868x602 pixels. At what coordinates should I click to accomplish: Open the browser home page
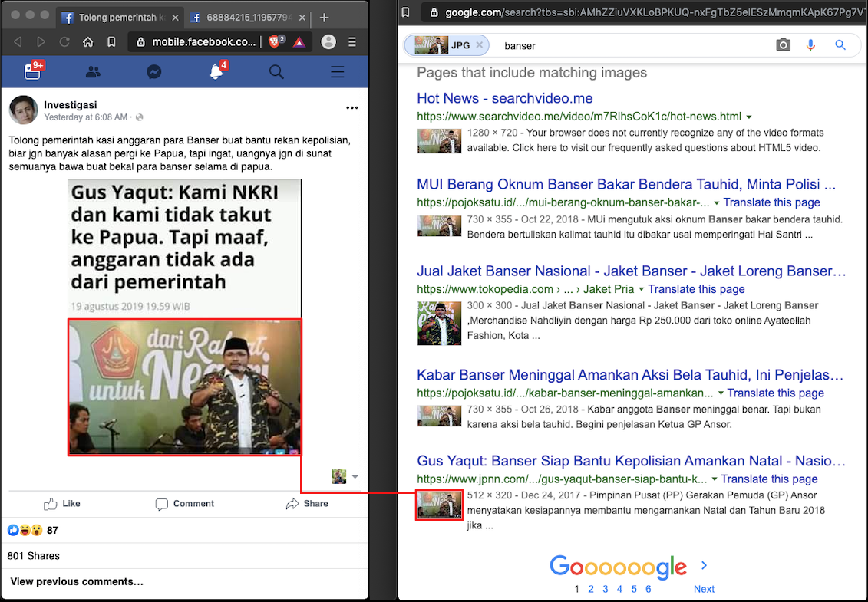click(88, 42)
